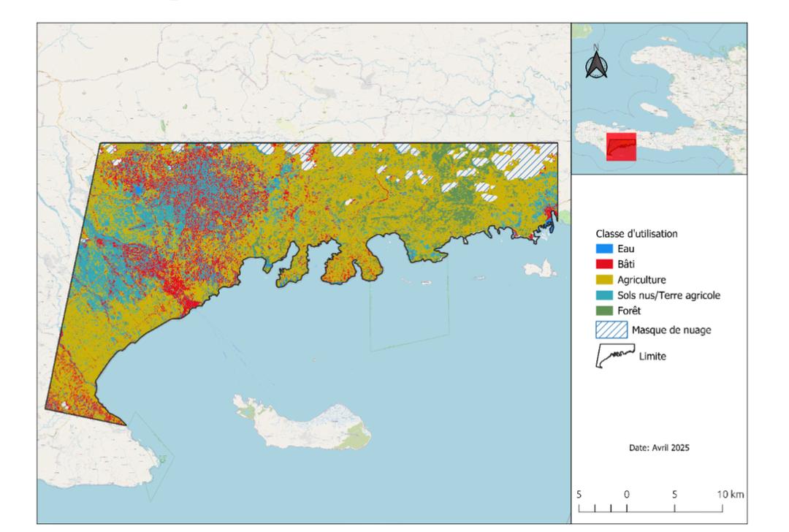
Task: Click the "0" mark on scale bar
Action: coord(627,494)
